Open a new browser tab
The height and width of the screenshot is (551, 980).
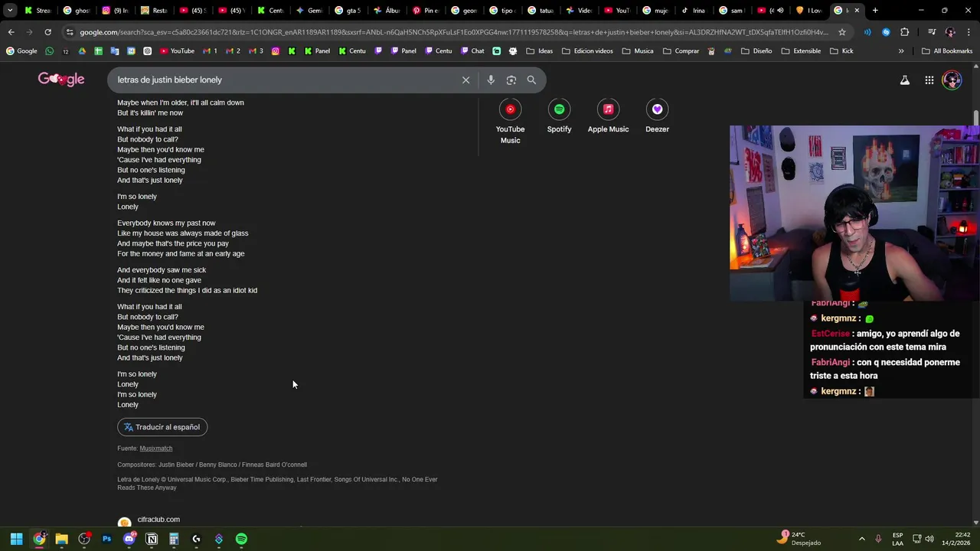[x=875, y=10]
